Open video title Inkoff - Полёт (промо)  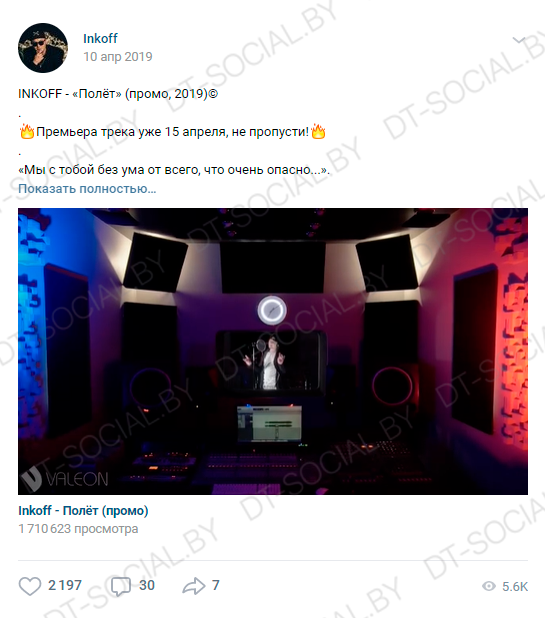tap(83, 510)
